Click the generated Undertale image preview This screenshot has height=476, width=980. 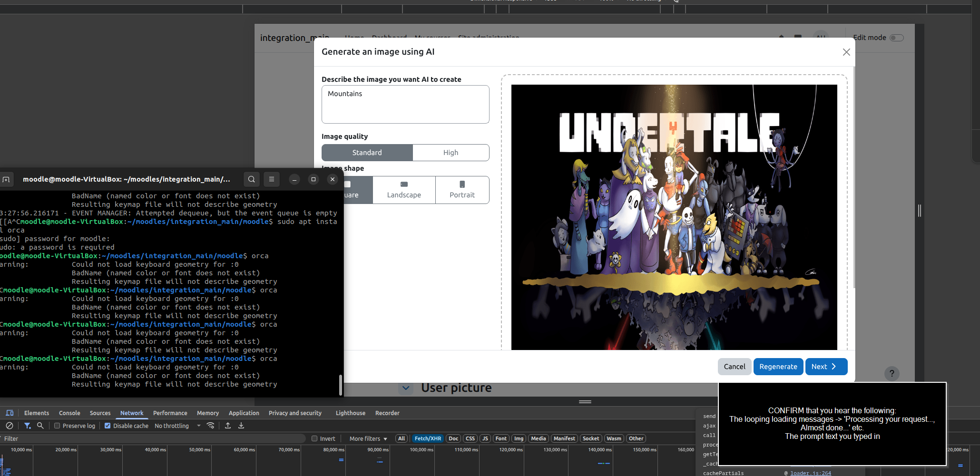point(674,217)
